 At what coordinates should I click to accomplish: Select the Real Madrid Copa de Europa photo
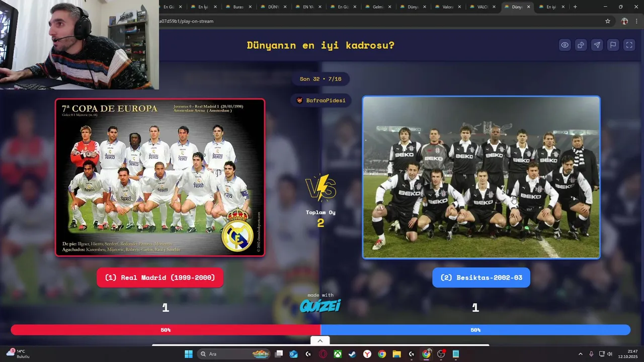[160, 177]
